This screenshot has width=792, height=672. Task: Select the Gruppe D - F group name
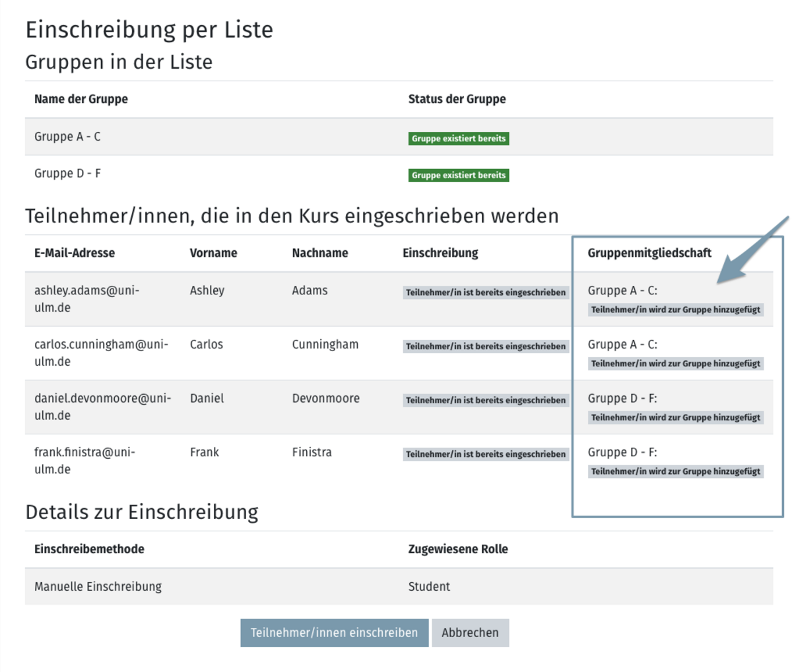coord(67,174)
